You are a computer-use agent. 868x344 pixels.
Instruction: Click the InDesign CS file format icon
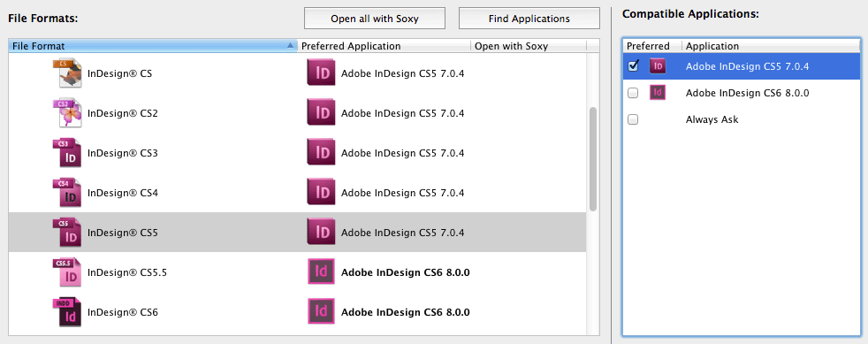[67, 73]
